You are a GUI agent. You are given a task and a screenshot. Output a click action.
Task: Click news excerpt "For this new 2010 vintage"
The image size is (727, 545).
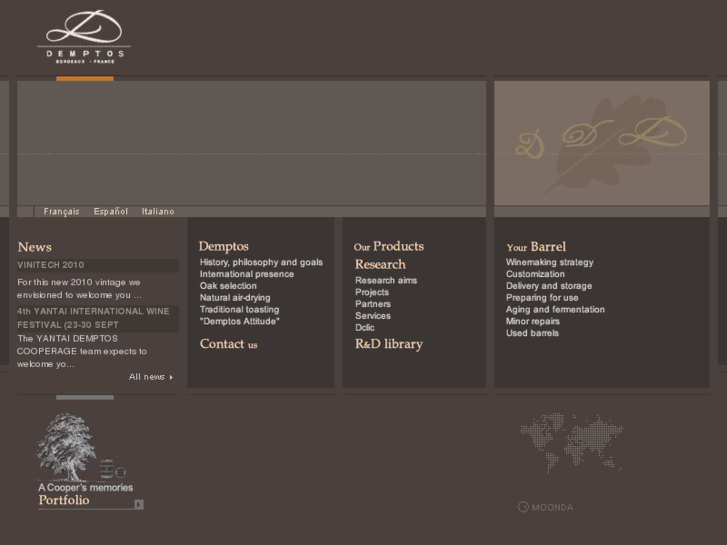pyautogui.click(x=79, y=289)
